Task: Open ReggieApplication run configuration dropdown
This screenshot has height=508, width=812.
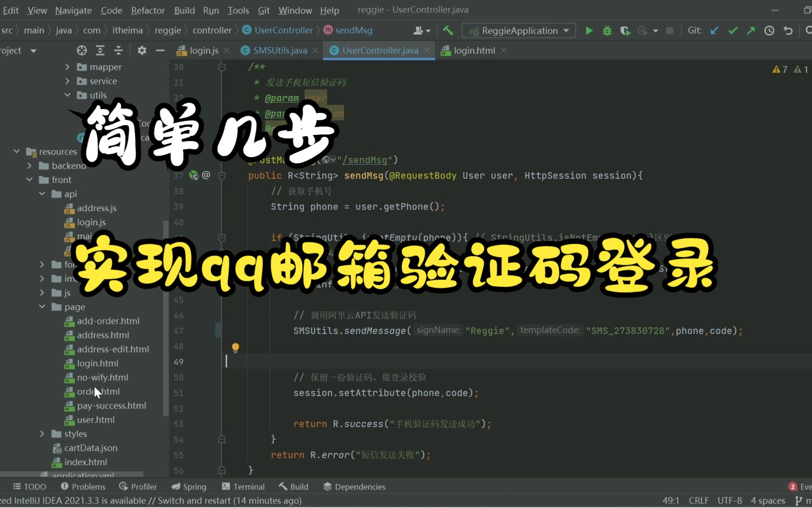Action: (519, 31)
